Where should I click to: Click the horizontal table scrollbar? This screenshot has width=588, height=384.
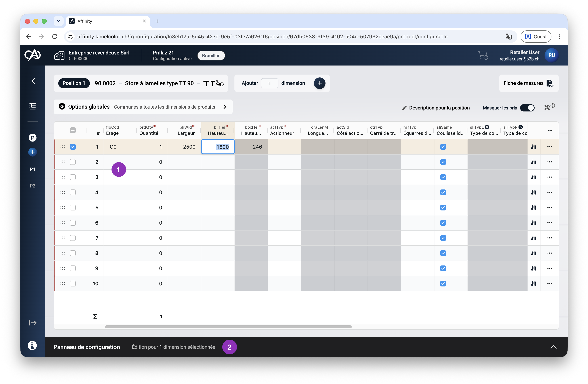(x=228, y=327)
